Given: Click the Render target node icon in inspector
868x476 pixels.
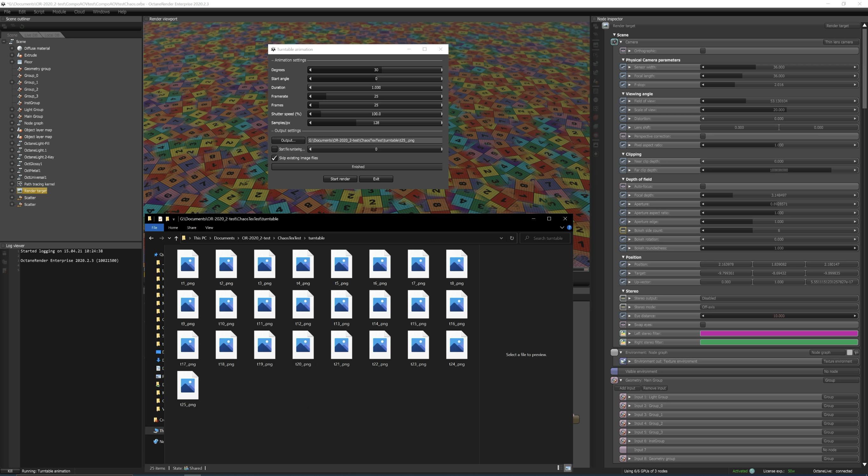Looking at the screenshot, I should click(x=606, y=26).
